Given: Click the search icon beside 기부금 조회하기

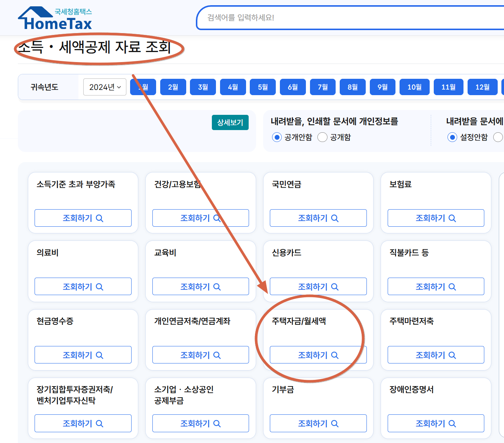Looking at the screenshot, I should [336, 423].
